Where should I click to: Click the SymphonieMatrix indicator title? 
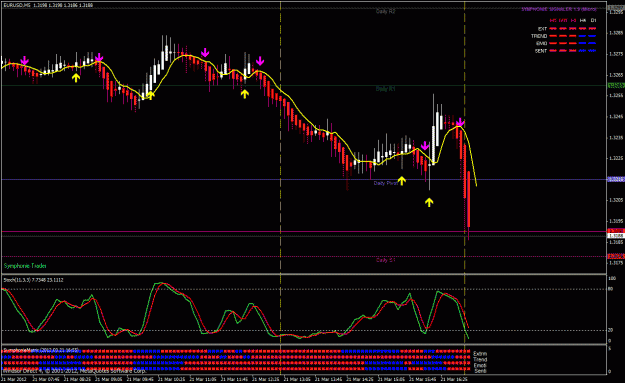[x=41, y=350]
